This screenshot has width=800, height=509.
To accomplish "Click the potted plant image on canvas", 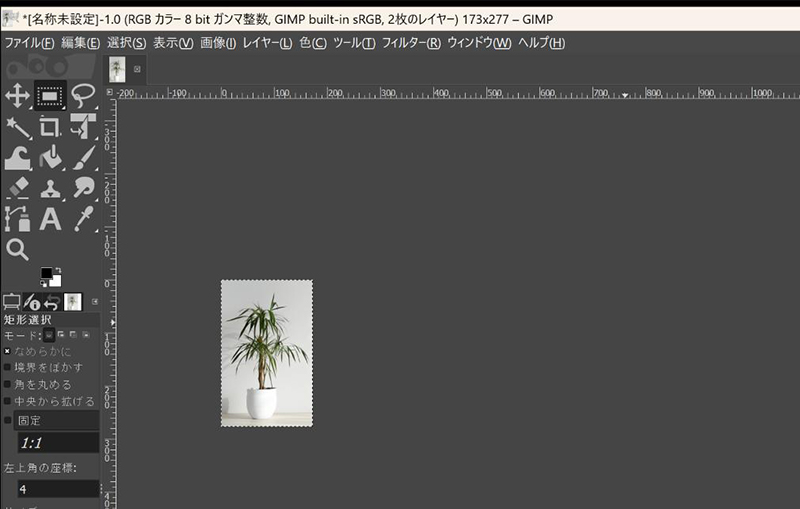I will (267, 353).
